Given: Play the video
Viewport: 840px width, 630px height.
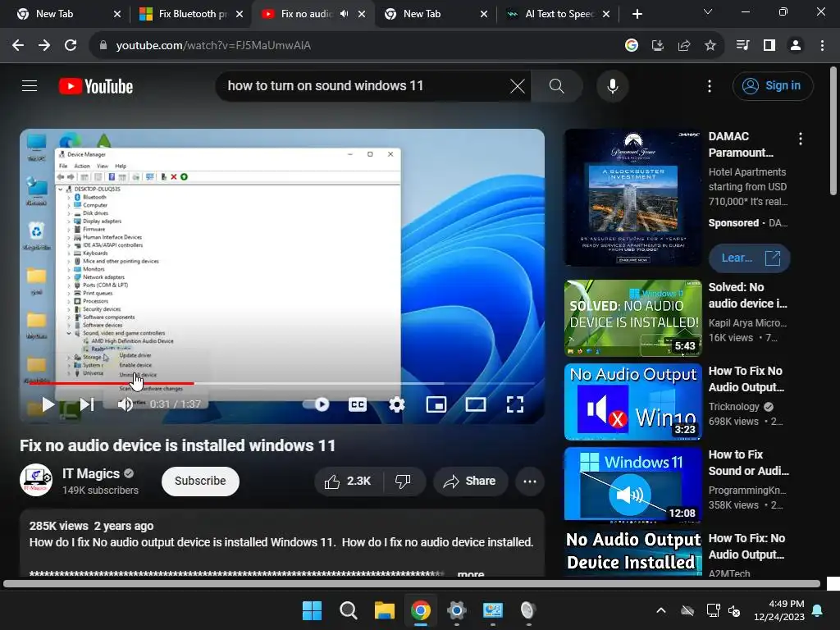Looking at the screenshot, I should pyautogui.click(x=48, y=404).
